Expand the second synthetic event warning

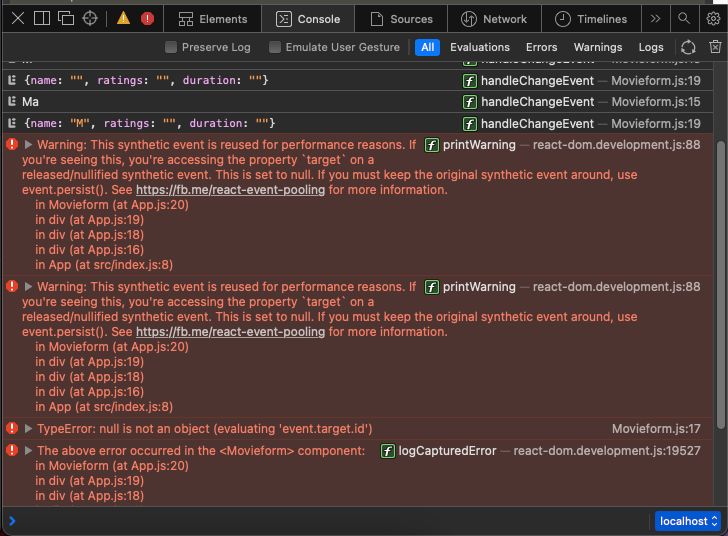click(28, 287)
